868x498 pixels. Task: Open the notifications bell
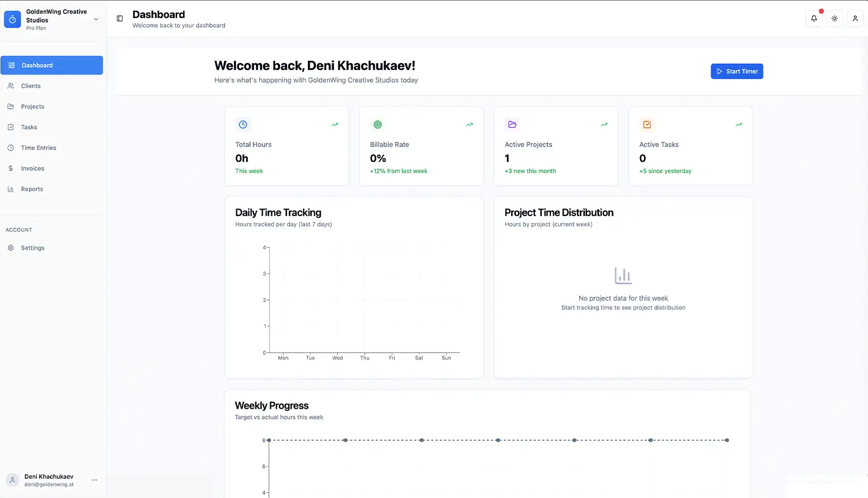814,19
